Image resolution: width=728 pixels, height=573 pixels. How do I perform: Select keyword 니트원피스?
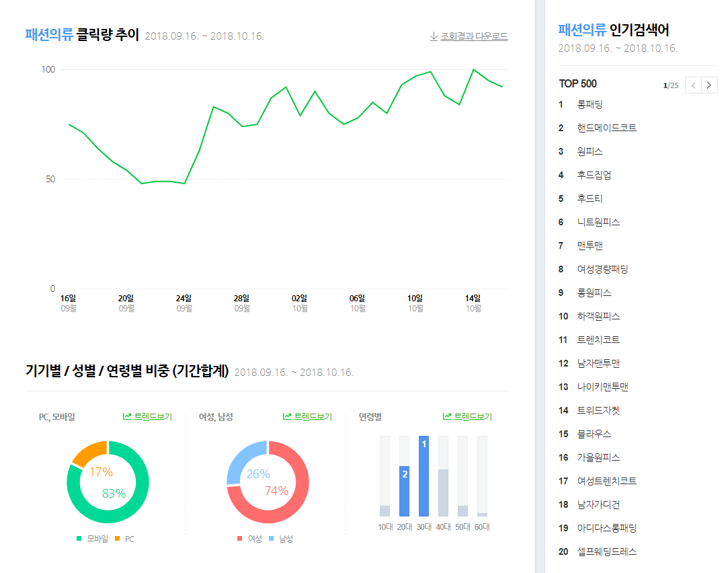point(598,222)
